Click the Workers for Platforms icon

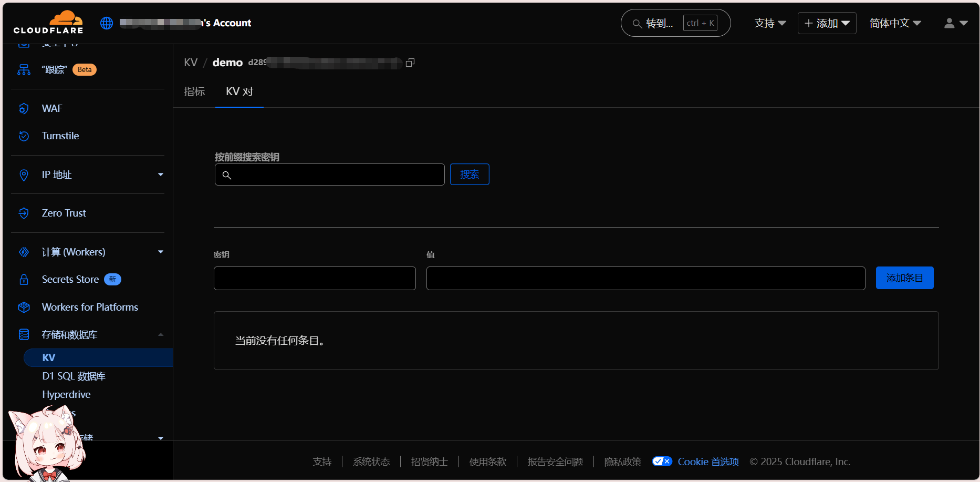24,307
